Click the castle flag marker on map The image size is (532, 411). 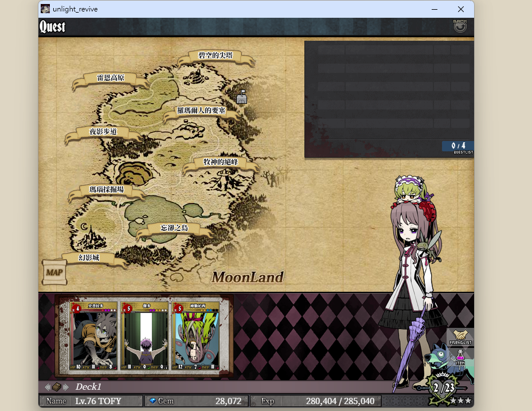(x=241, y=97)
